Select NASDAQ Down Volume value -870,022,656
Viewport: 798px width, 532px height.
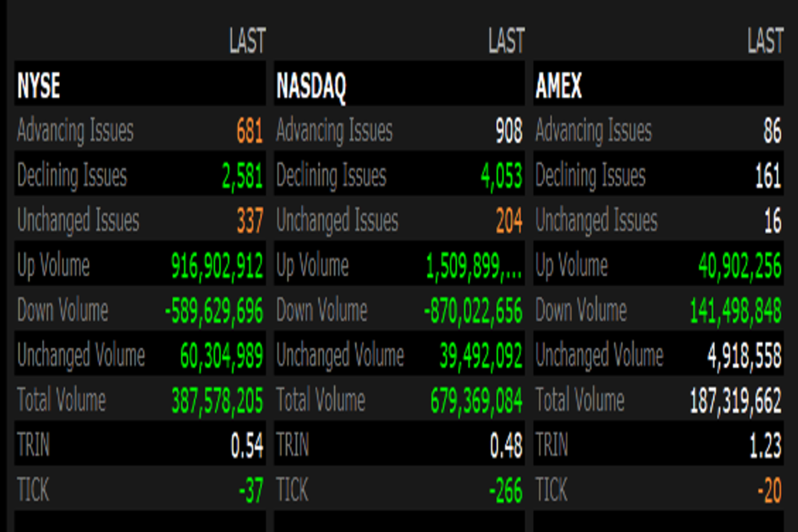tap(473, 311)
